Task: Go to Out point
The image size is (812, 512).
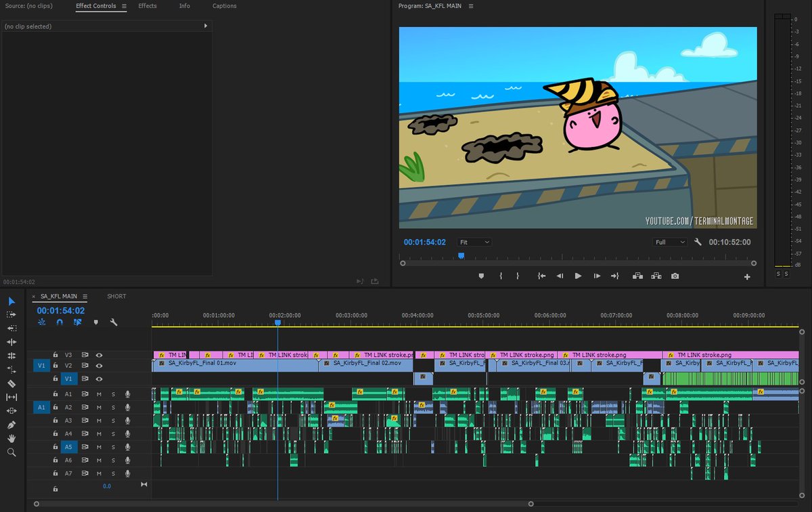Action: [x=614, y=276]
